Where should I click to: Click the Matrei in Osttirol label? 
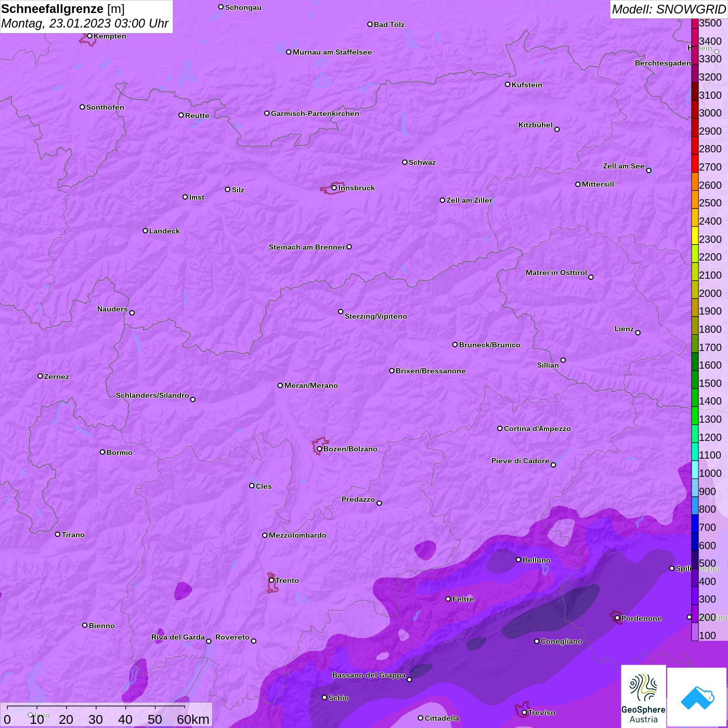tap(556, 272)
